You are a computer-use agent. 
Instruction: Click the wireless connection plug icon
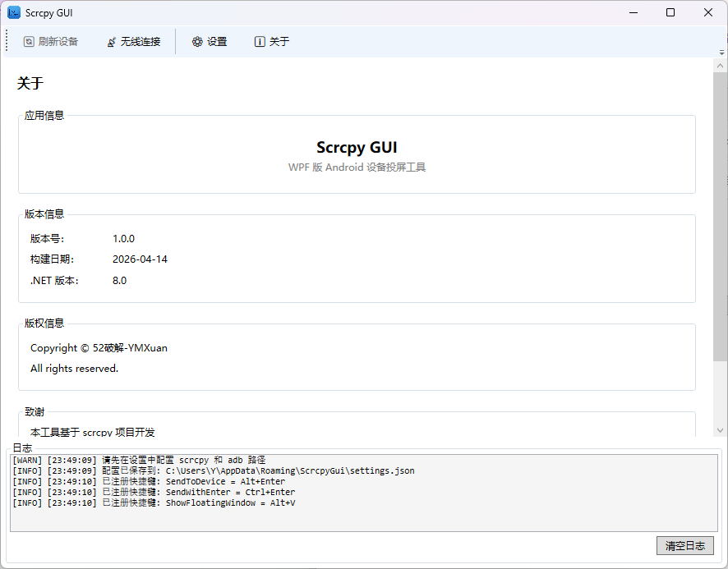point(111,42)
